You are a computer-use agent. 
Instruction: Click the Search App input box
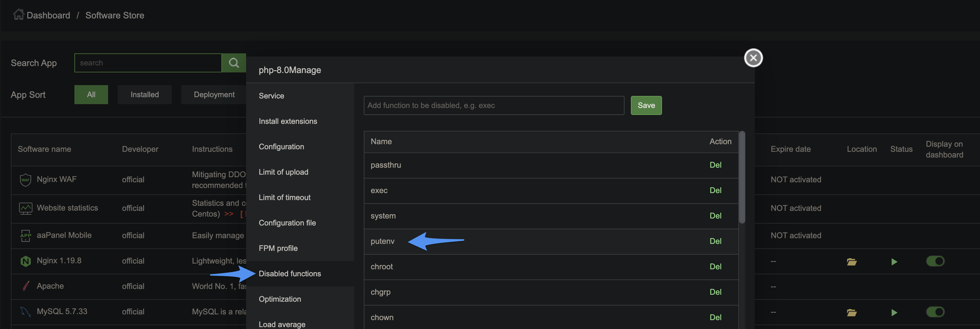(148, 63)
